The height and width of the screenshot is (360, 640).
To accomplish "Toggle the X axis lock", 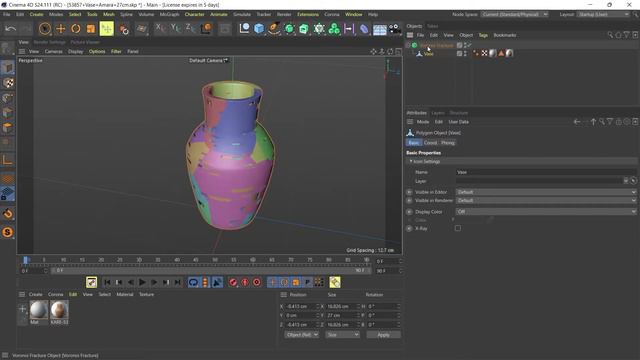I will pyautogui.click(x=160, y=29).
